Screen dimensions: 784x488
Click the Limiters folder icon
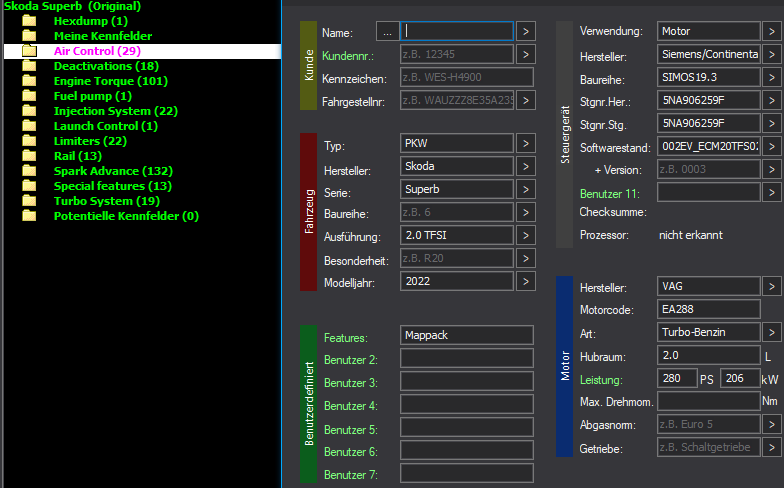coord(30,141)
